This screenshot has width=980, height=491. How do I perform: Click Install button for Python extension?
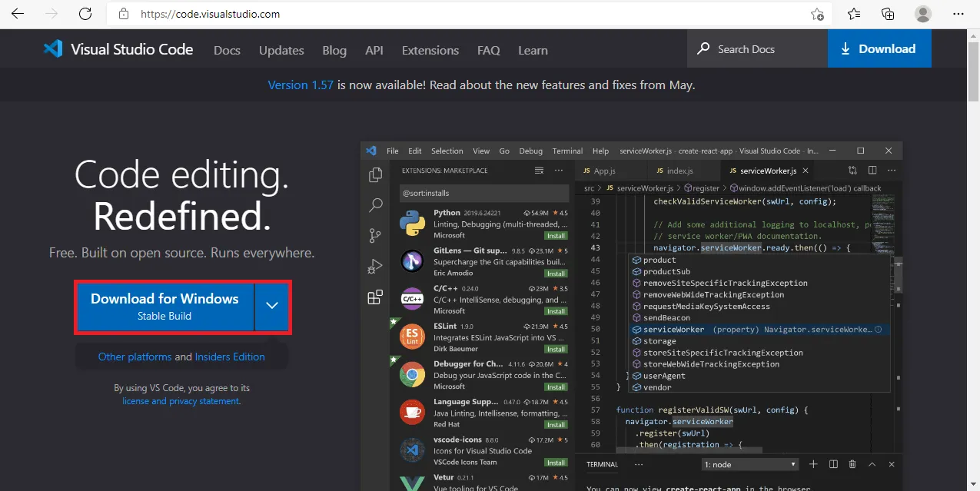[x=556, y=236]
